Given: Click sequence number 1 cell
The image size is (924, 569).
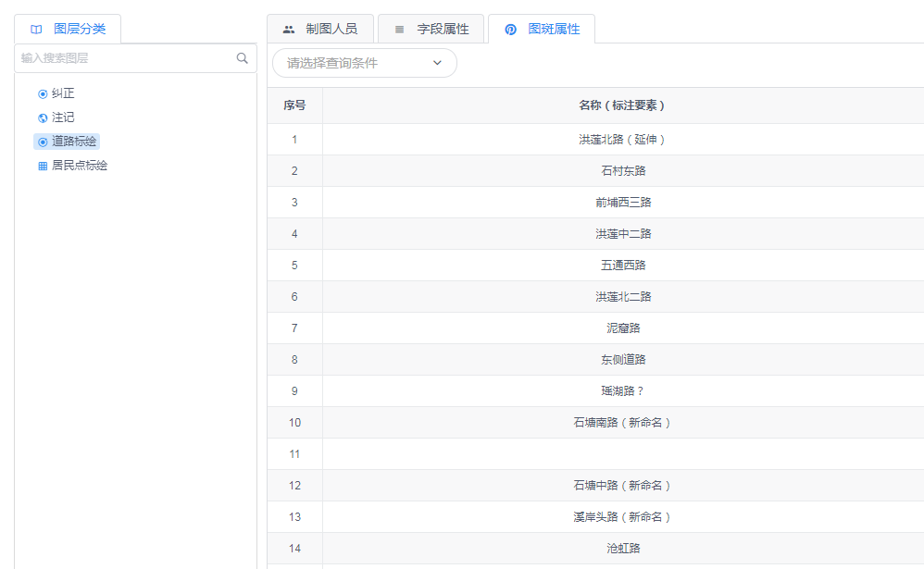Looking at the screenshot, I should click(294, 140).
